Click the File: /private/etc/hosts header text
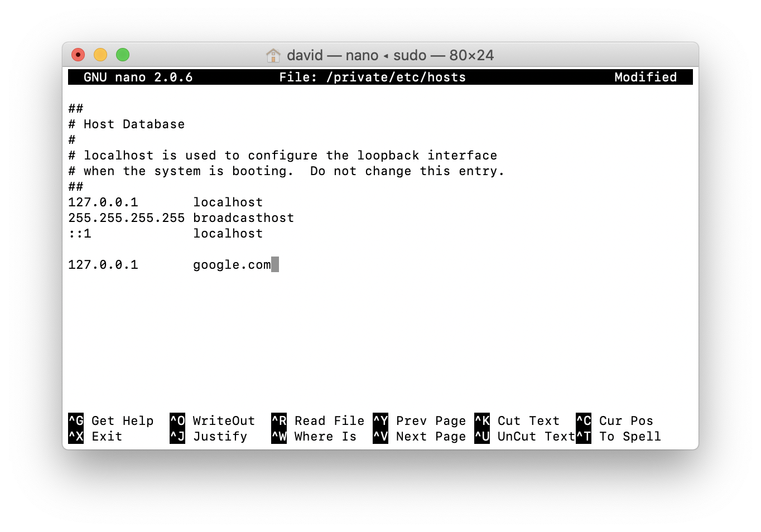Viewport: 761px width, 532px height. [x=372, y=77]
